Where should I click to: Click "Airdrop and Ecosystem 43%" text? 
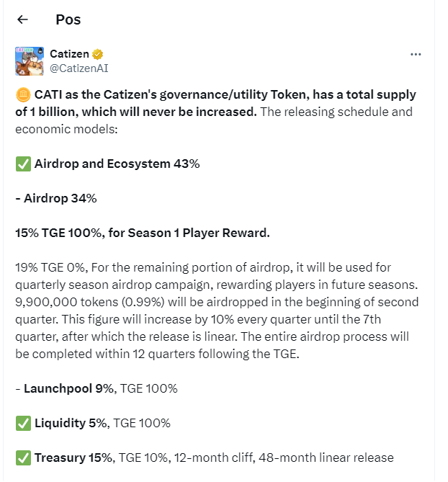point(117,164)
